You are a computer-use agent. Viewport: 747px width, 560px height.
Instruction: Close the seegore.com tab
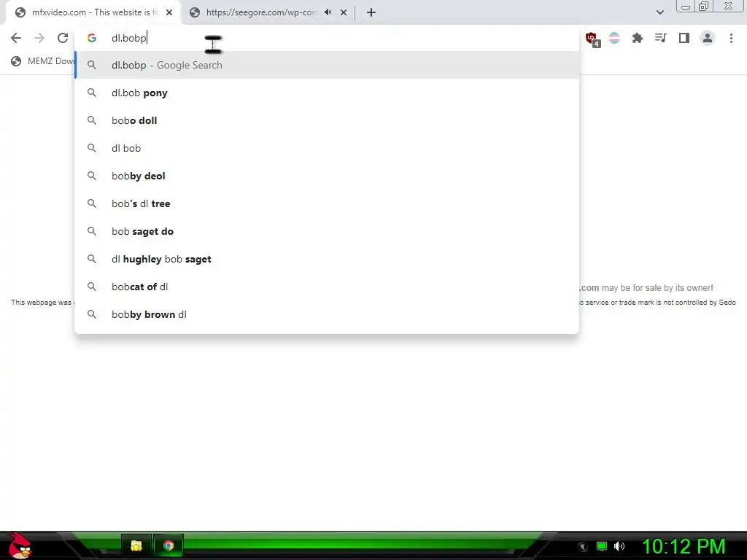click(344, 12)
